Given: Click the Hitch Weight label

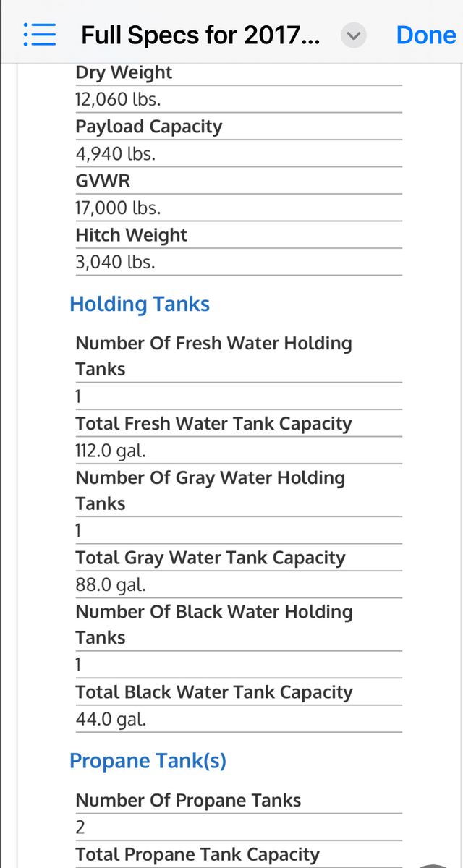Looking at the screenshot, I should [131, 235].
